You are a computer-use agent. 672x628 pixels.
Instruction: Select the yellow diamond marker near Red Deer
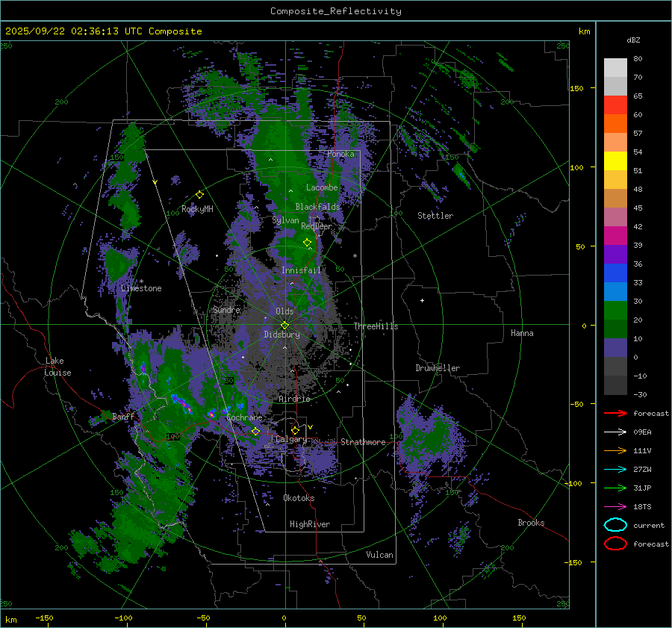(x=307, y=243)
